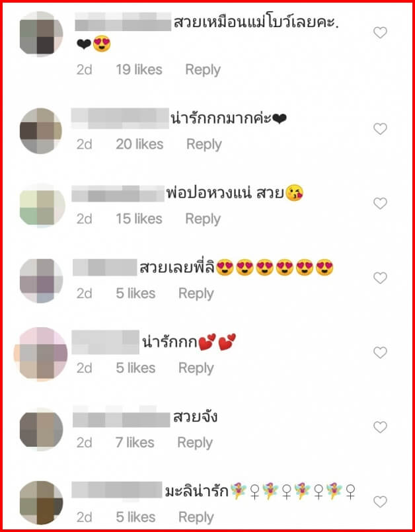The height and width of the screenshot is (532, 415).
Task: Like the comment with 15 likes
Action: coord(380,204)
